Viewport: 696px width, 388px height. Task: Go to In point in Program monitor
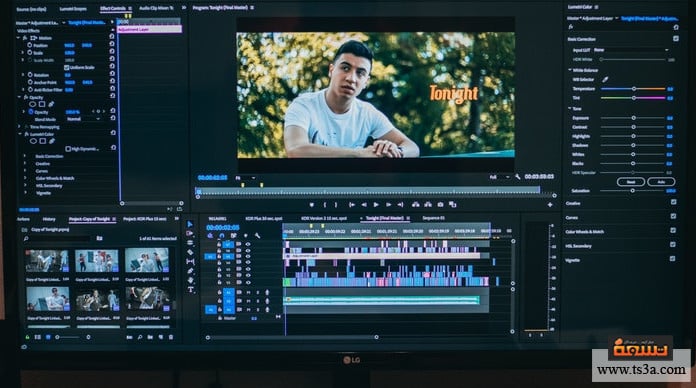pos(352,205)
